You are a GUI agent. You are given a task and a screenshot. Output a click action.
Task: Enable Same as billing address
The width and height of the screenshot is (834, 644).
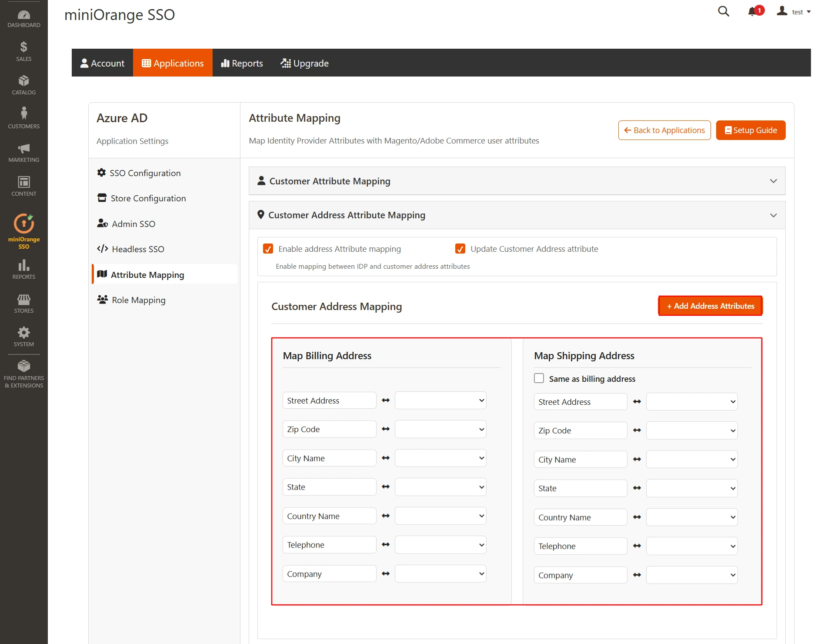539,378
